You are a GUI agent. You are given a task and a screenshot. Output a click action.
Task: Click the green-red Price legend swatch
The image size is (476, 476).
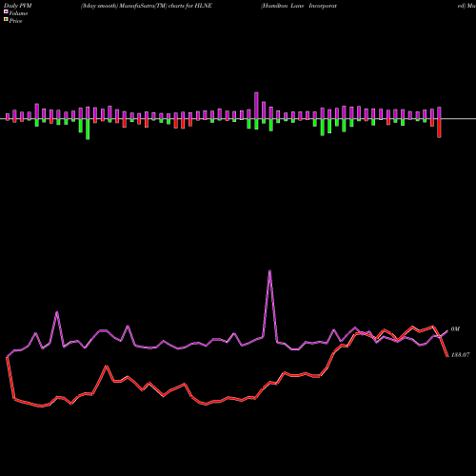point(6,20)
